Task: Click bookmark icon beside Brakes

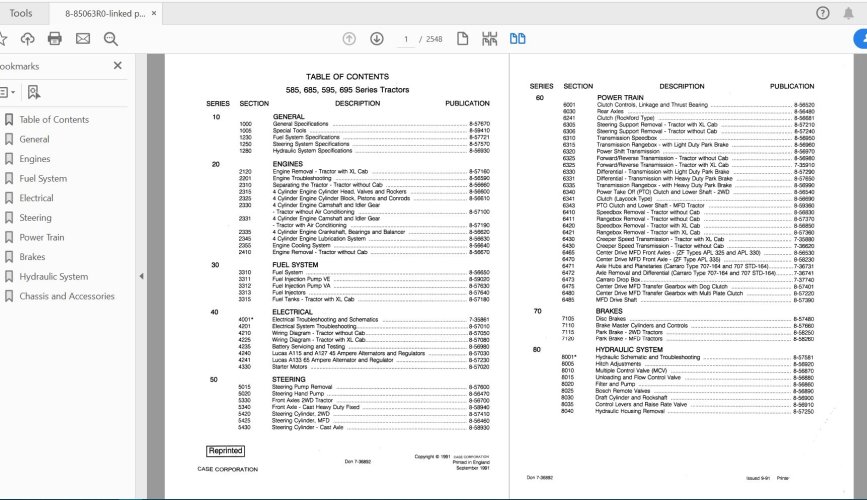Action: coord(9,257)
